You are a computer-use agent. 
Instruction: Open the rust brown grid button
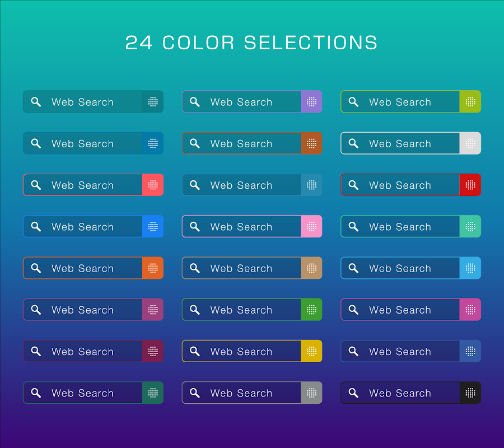[311, 143]
